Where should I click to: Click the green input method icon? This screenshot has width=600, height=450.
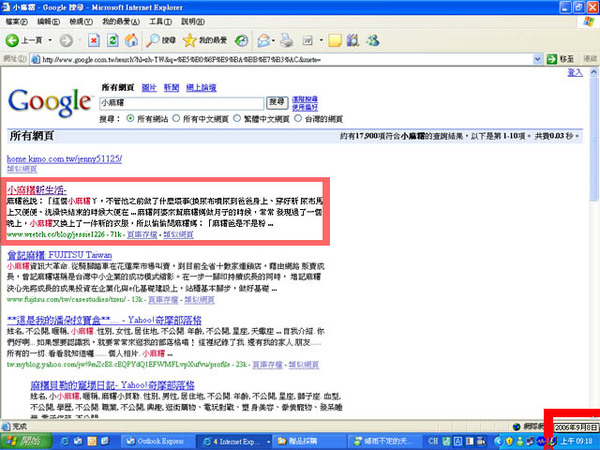click(447, 441)
